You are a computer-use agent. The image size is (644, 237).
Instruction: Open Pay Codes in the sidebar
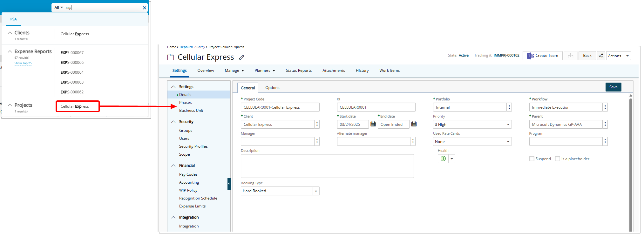coord(188,174)
